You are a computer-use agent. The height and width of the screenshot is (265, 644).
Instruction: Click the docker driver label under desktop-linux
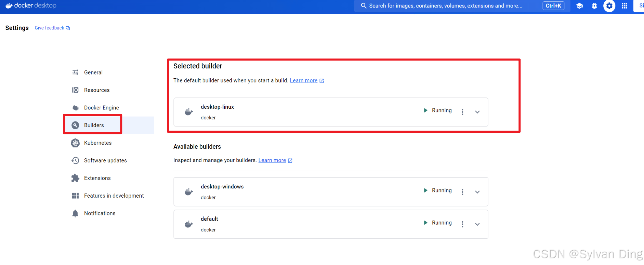(208, 118)
